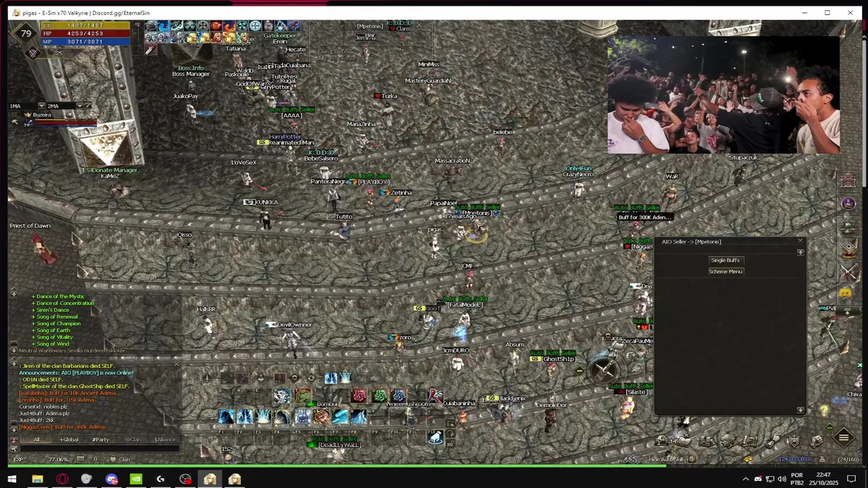This screenshot has width=868, height=488.
Task: Click the chat scroll-down arrow
Action: 14,430
